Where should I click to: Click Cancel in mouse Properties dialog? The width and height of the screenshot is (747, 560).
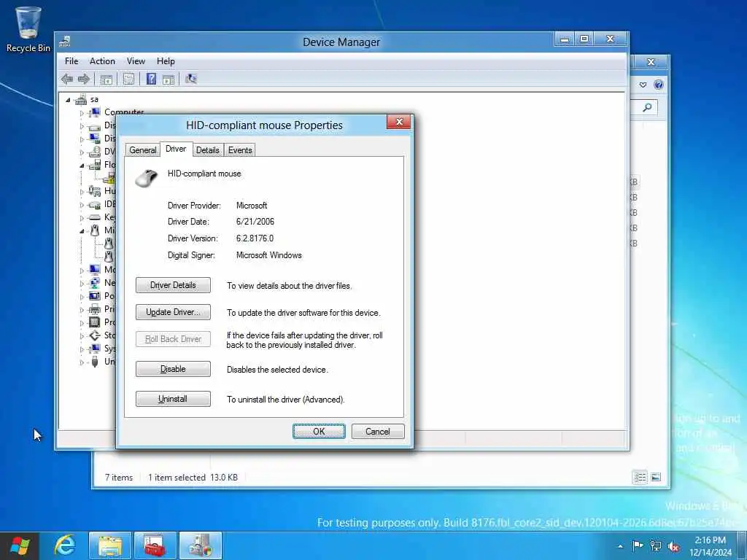(x=378, y=432)
